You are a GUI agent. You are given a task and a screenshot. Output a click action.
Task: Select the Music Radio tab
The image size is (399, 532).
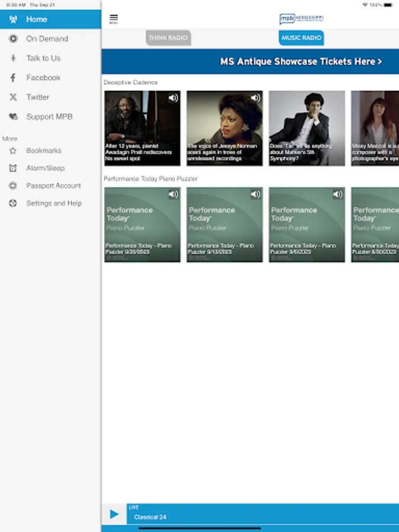click(x=301, y=38)
